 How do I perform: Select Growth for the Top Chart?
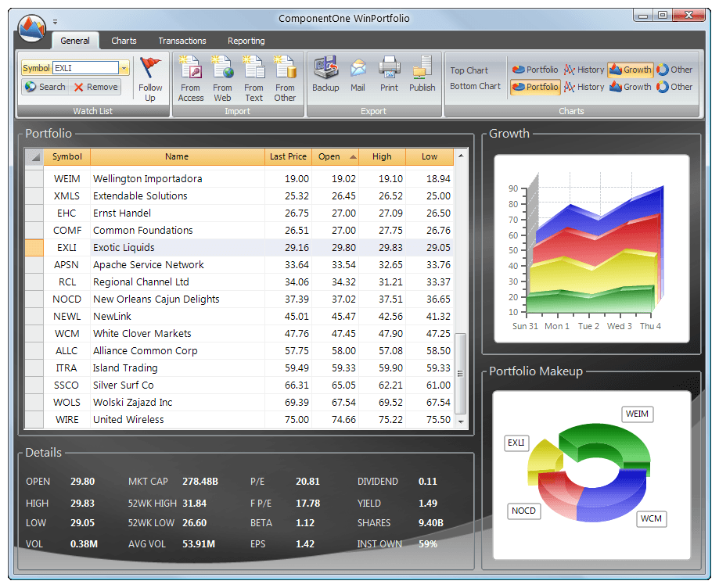631,70
